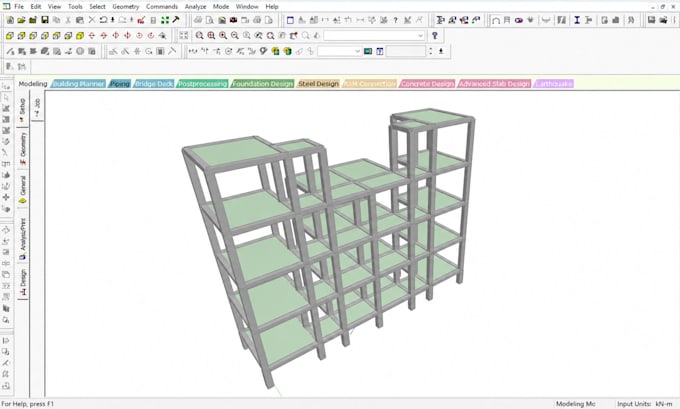Click the first red rotate arrows icon

[92, 36]
